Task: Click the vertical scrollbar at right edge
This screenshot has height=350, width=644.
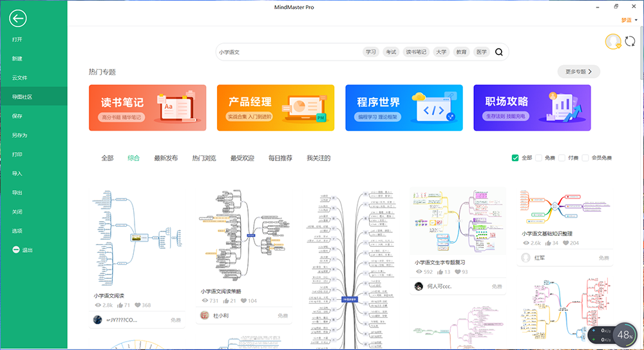Action: point(642,53)
